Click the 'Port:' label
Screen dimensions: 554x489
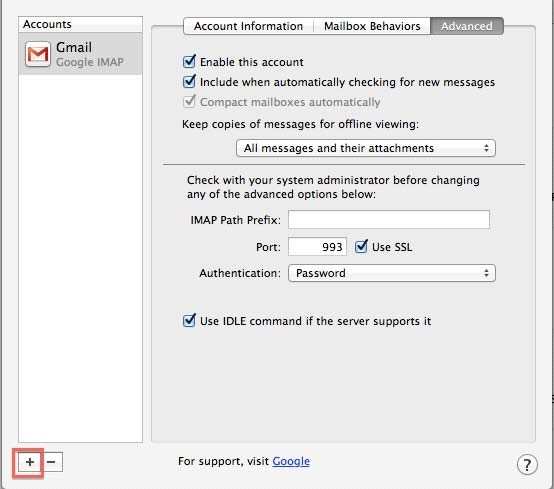pyautogui.click(x=268, y=247)
